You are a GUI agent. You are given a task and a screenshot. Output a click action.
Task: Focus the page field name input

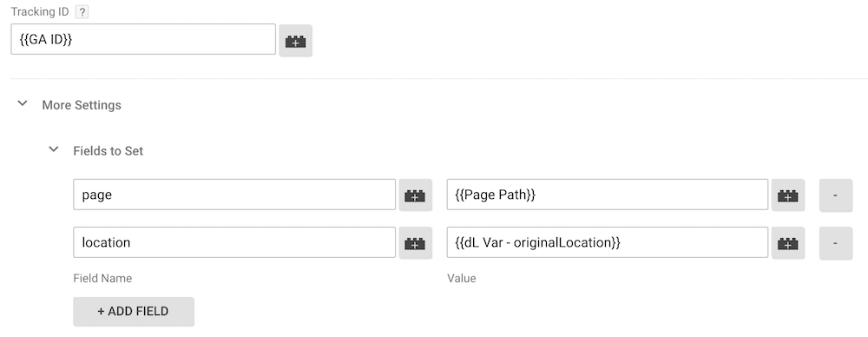click(x=234, y=195)
